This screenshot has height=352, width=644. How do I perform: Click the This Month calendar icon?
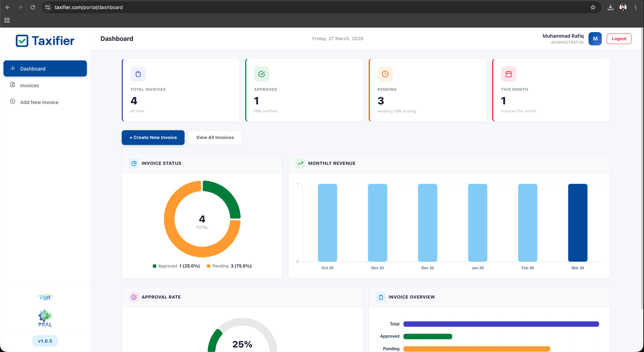pos(508,74)
